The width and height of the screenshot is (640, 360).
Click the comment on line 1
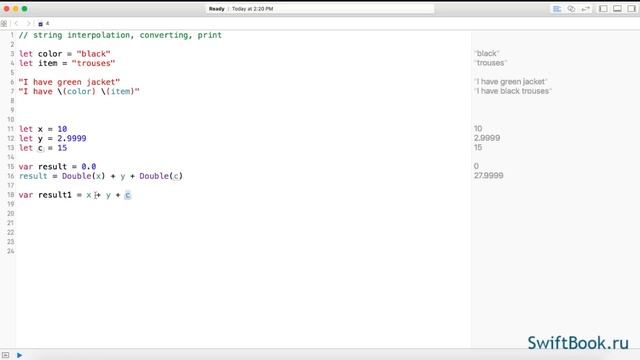pyautogui.click(x=120, y=35)
